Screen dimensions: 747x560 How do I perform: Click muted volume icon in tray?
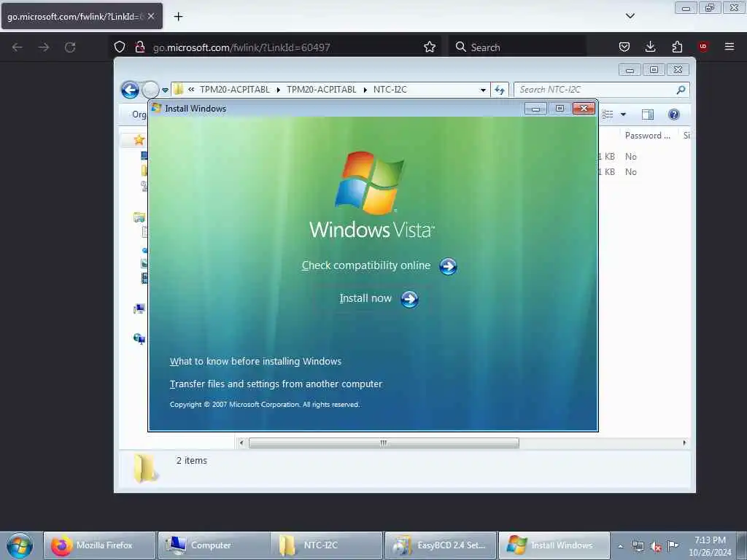coord(656,547)
